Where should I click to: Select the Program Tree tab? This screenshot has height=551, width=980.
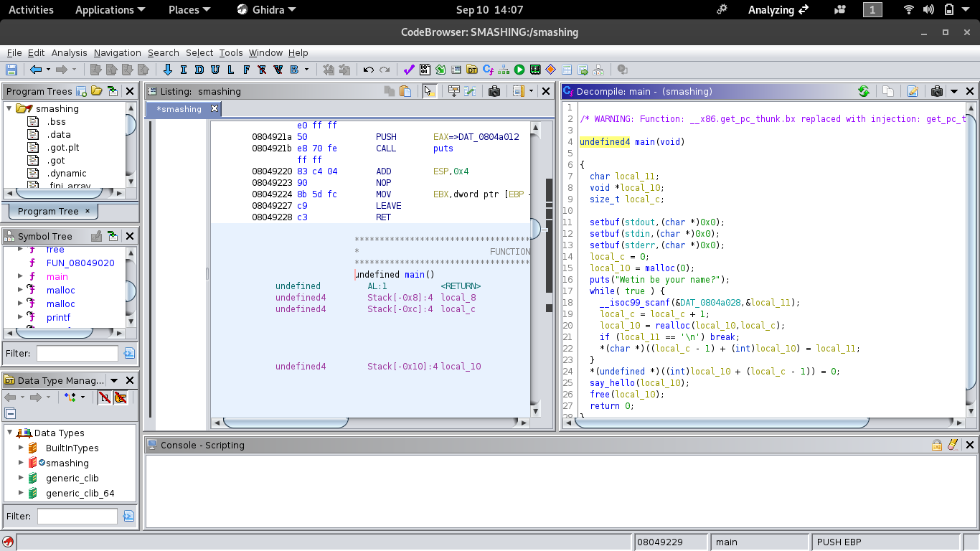(53, 211)
